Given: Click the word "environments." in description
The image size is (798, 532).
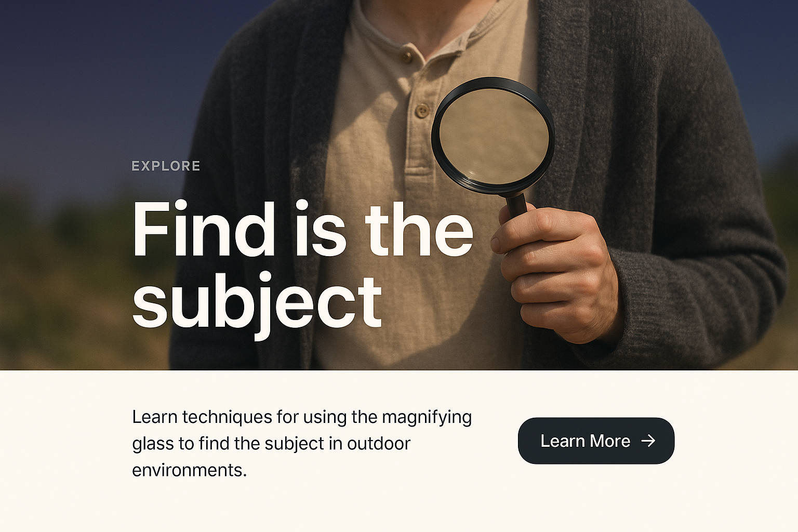Looking at the screenshot, I should (189, 470).
